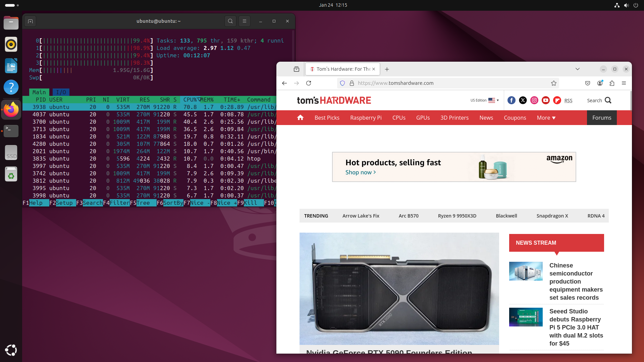Open the RTX 5090 featured image

point(399,289)
